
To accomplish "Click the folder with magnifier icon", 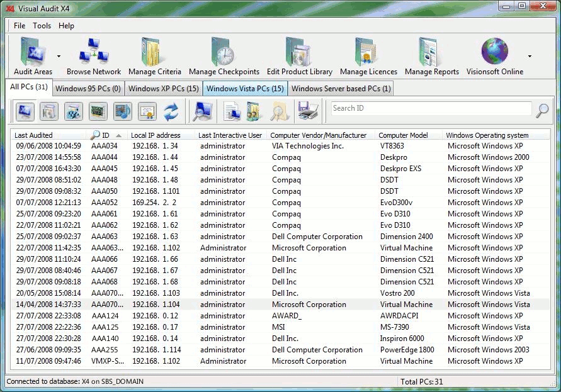I will click(x=278, y=111).
